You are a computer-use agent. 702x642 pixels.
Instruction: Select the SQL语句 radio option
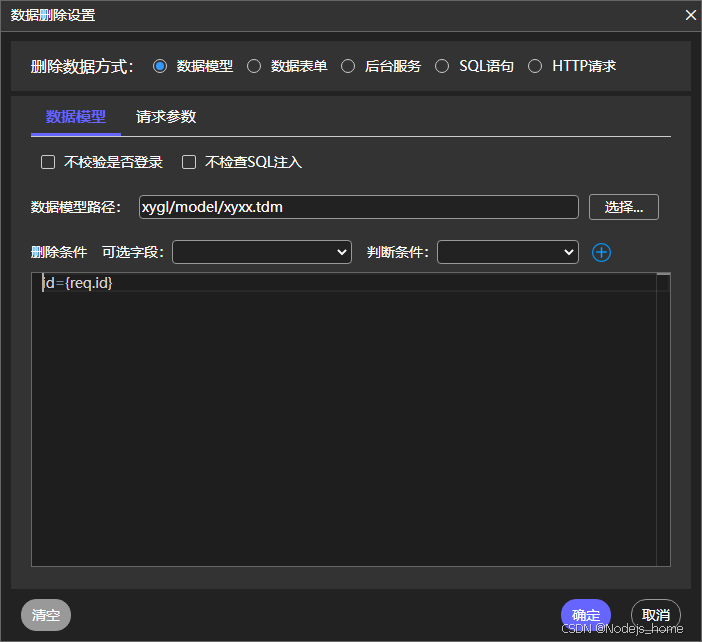[442, 66]
